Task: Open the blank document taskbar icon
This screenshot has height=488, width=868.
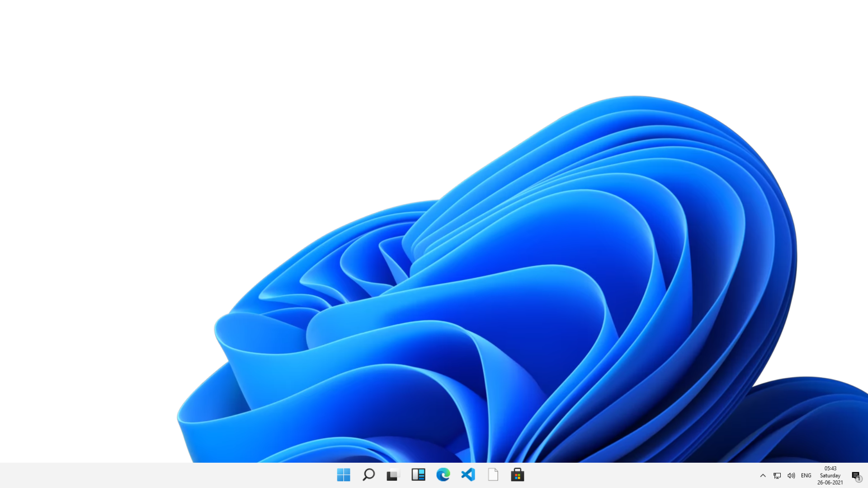Action: point(493,475)
